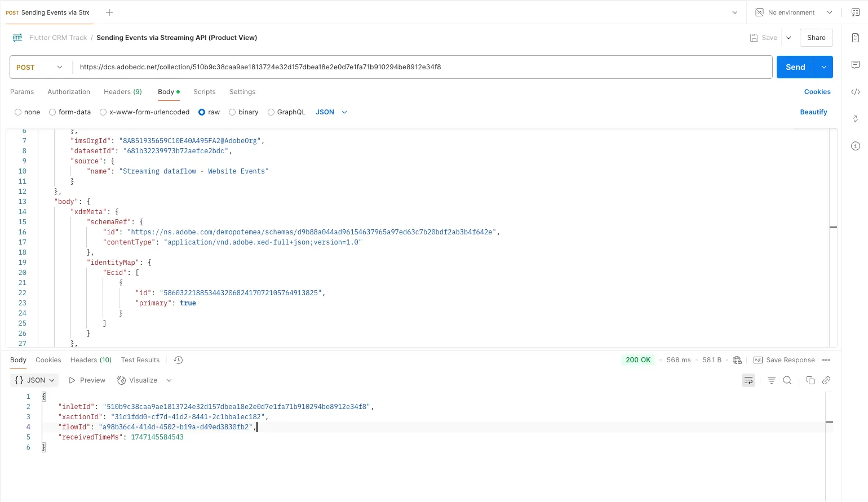Open the Headers (9) request tab
Viewport: 868px width, 502px height.
(123, 92)
